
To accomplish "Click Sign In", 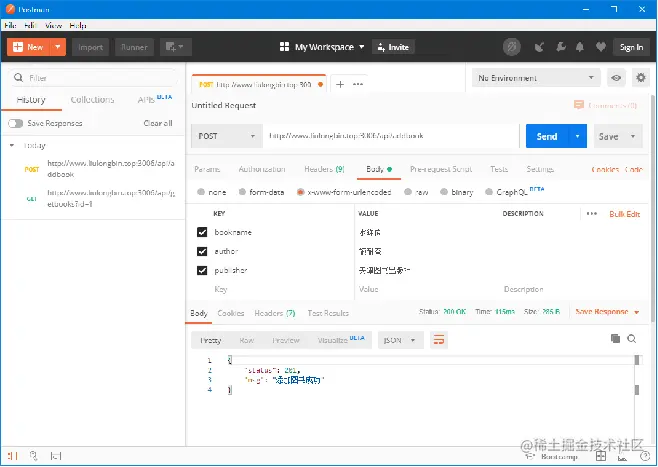I will (631, 47).
